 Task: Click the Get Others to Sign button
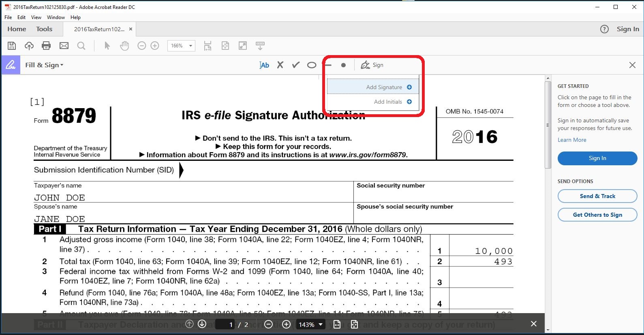(x=597, y=215)
